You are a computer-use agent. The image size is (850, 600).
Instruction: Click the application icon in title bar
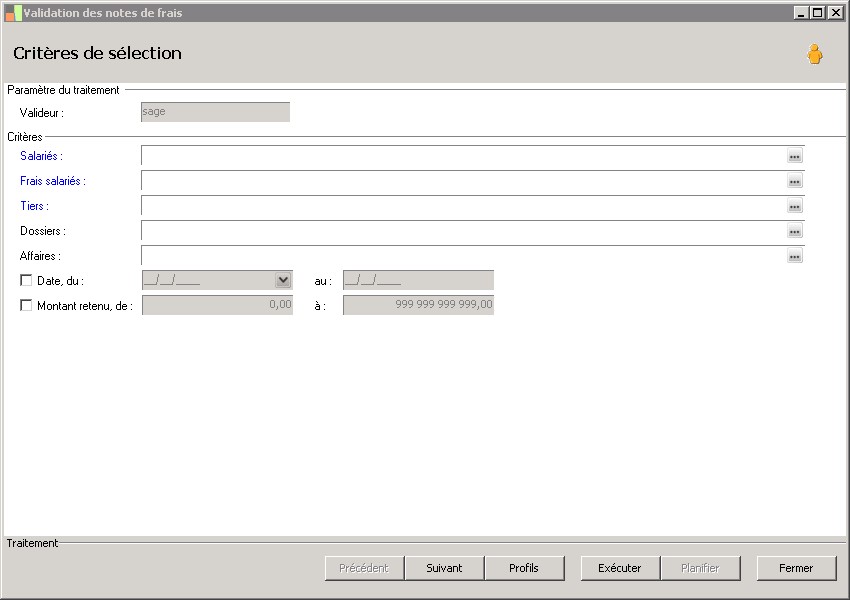click(13, 13)
